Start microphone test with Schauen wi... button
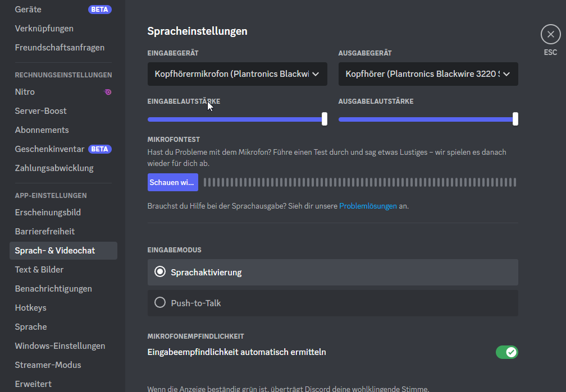 [172, 182]
